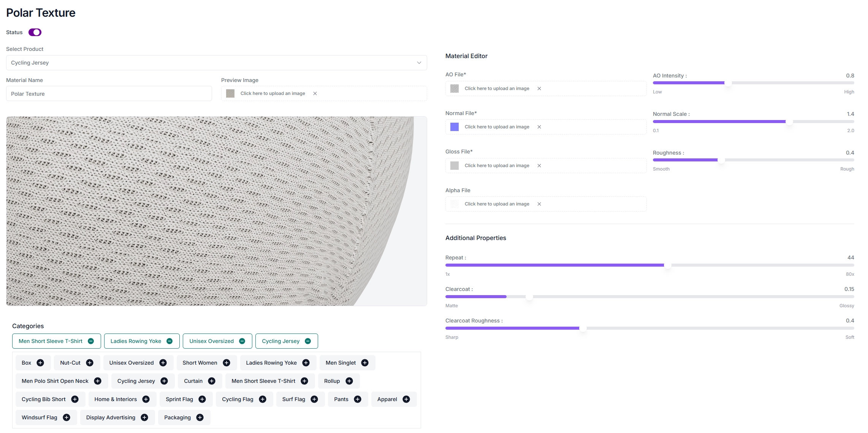Remove Ladies Rowing Yoke selected tag
This screenshot has width=868, height=433.
[x=170, y=341]
